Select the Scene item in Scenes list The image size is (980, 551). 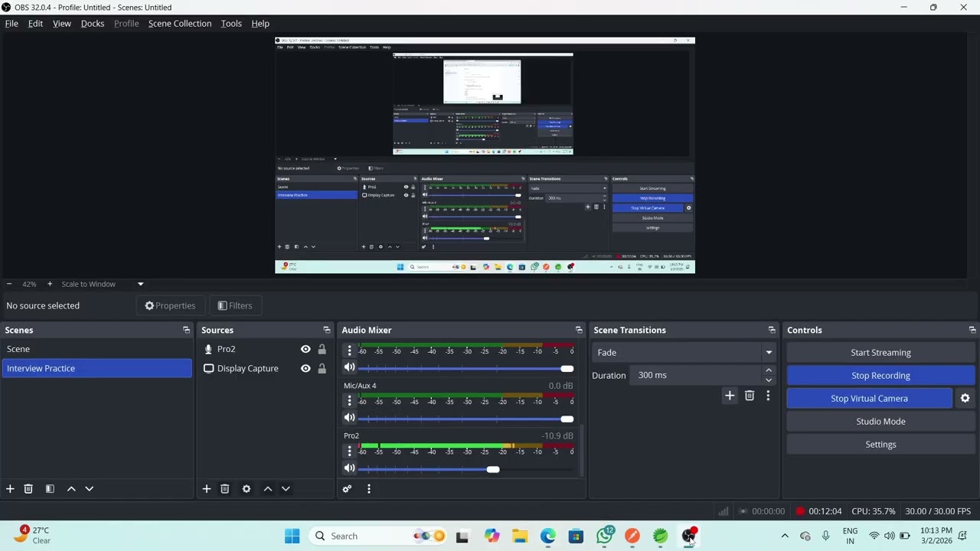96,349
